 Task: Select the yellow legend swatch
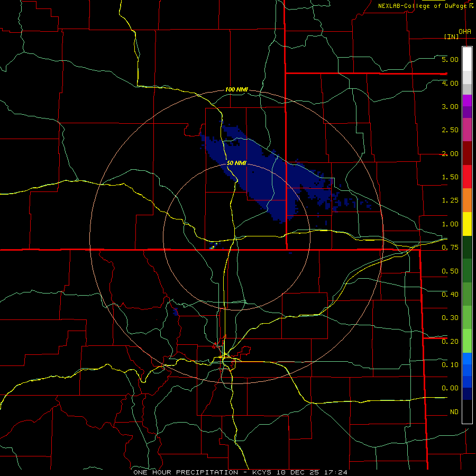click(467, 224)
